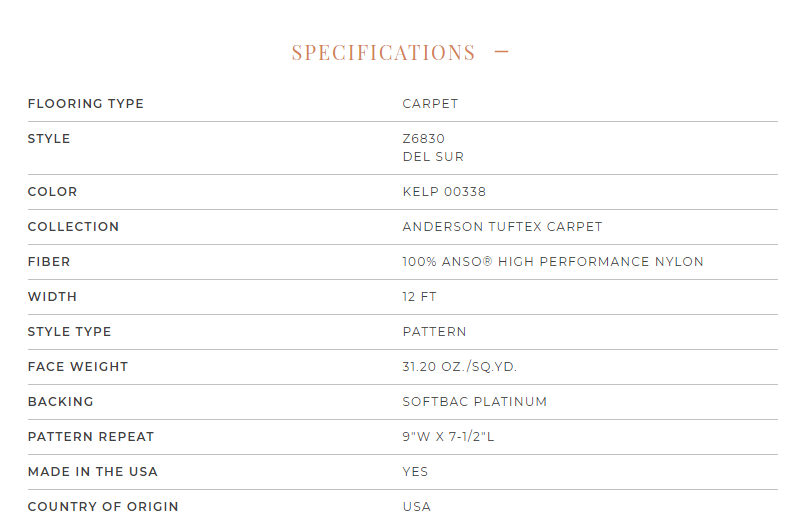Click the FLOORING TYPE label
Image resolution: width=802 pixels, height=527 pixels.
(85, 104)
